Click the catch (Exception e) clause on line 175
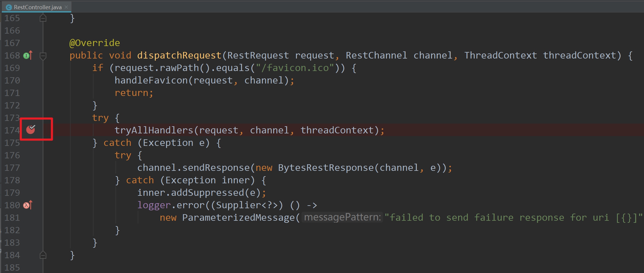644x273 pixels. click(157, 143)
